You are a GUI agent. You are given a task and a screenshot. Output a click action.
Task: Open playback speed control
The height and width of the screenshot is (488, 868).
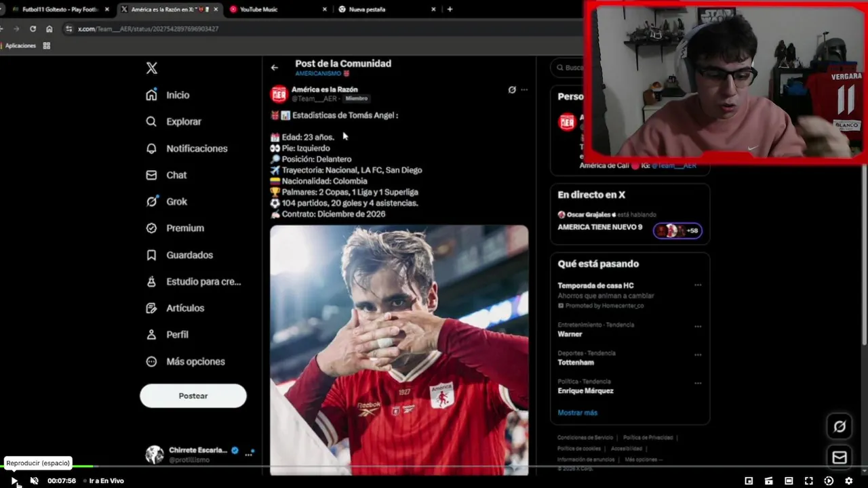pyautogui.click(x=829, y=481)
